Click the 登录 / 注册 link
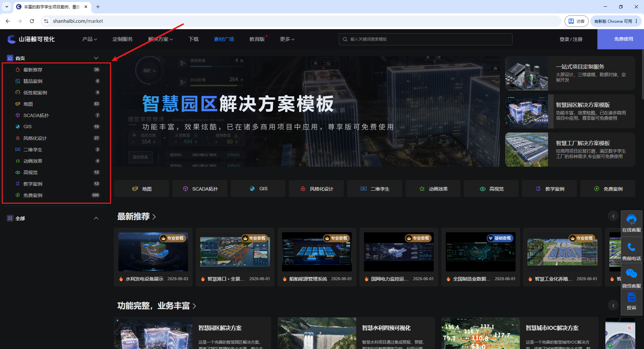The image size is (644, 349). pos(571,39)
